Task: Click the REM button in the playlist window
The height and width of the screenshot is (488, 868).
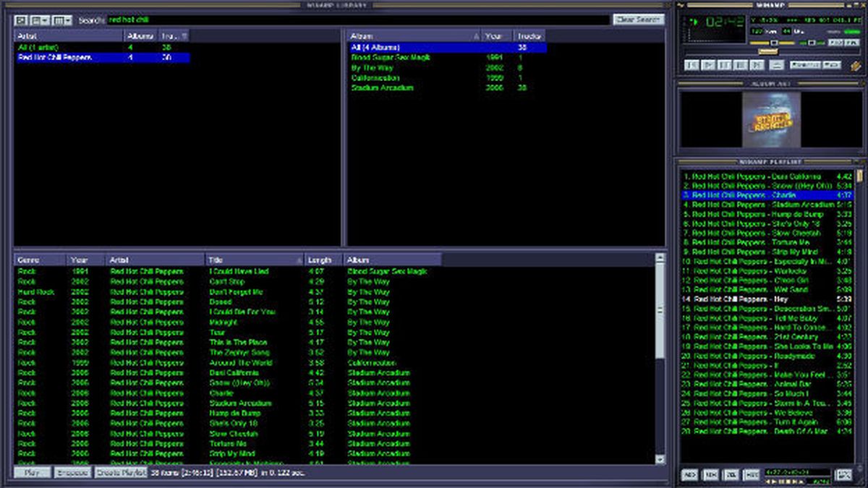Action: 711,475
